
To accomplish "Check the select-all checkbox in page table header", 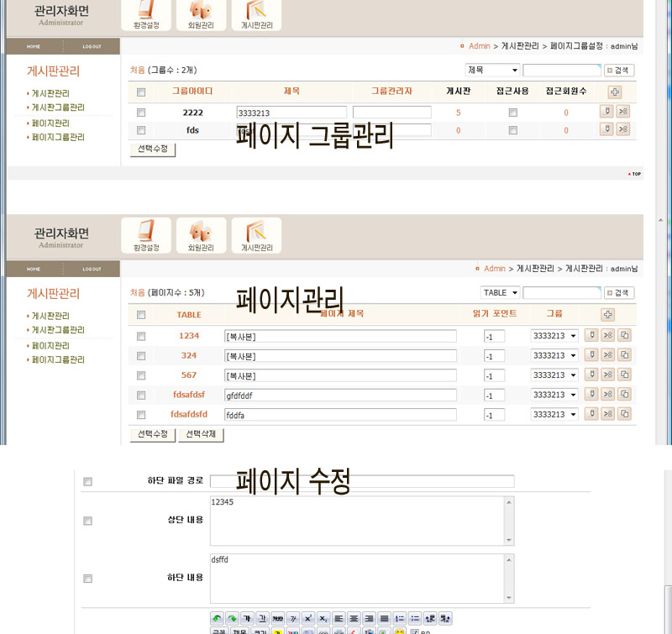I will [x=141, y=315].
